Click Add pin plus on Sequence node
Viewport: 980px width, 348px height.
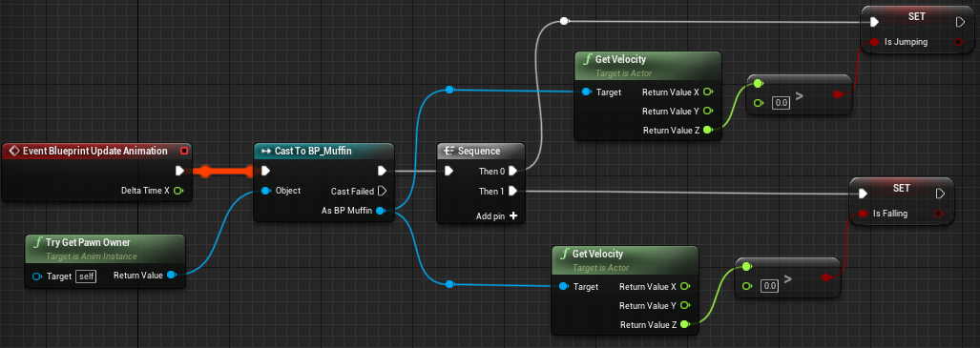pos(513,216)
